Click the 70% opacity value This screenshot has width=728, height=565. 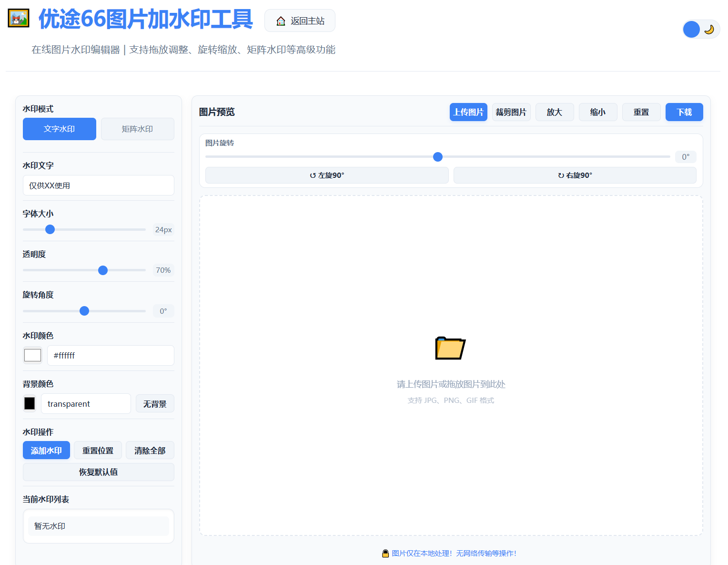[163, 270]
